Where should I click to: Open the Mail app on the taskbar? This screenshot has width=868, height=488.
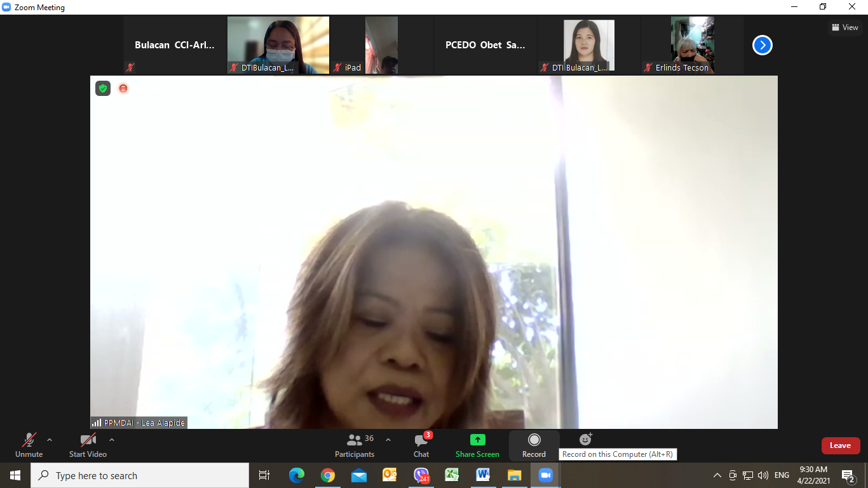click(359, 475)
